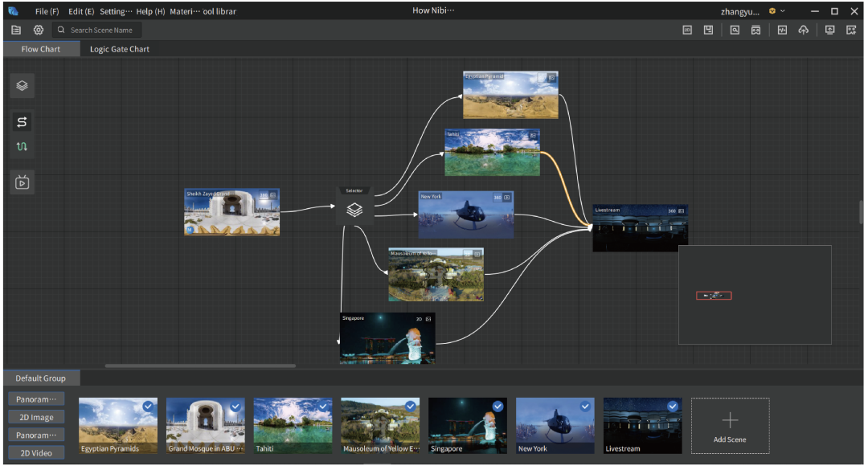868x466 pixels.
Task: Open the Setting menu
Action: [x=116, y=11]
